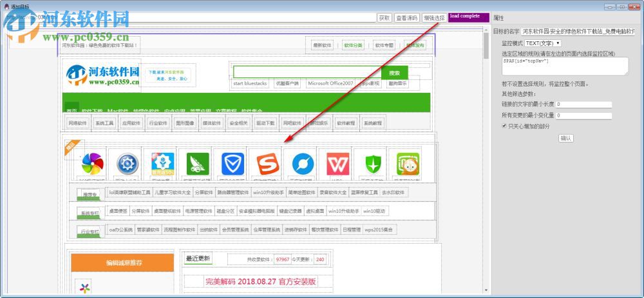Open the green pea-pod app icon

click(198, 164)
